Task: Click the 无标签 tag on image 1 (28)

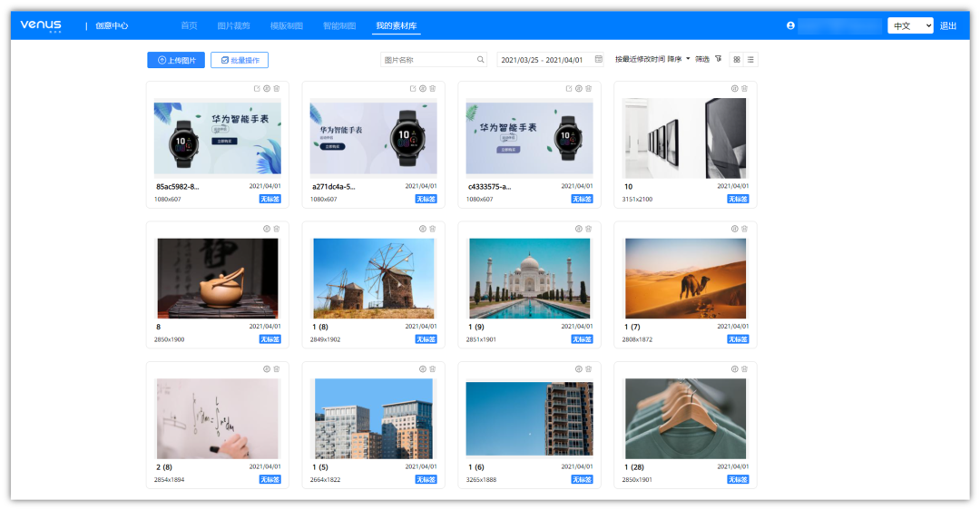Action: [738, 479]
